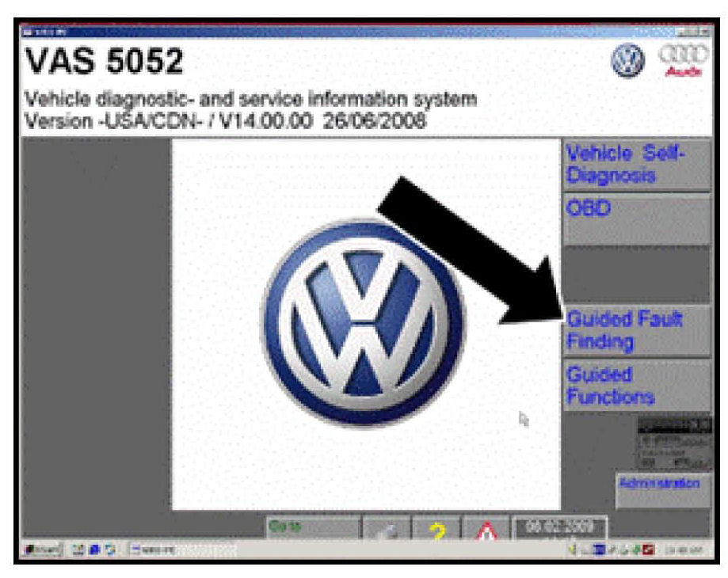Image resolution: width=728 pixels, height=578 pixels.
Task: Open Vehicle Self-Diagnosis mode
Action: pos(636,165)
